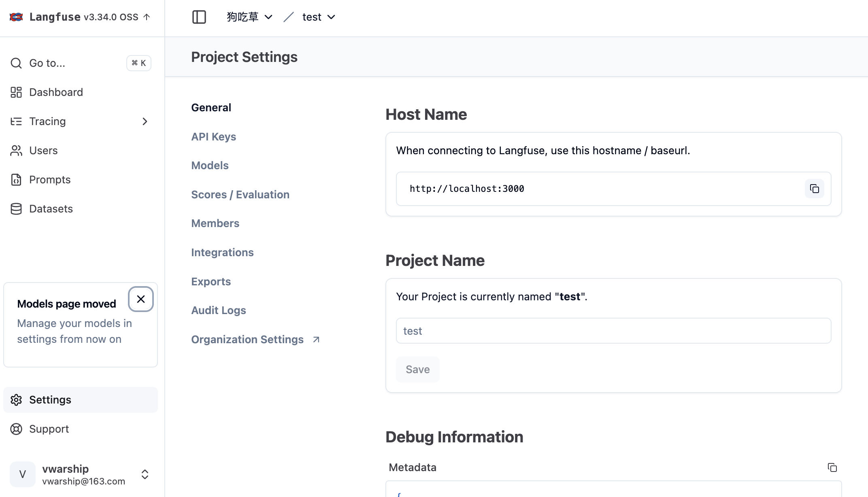Expand the vwarship user account menu
Image resolution: width=868 pixels, height=497 pixels.
click(145, 474)
